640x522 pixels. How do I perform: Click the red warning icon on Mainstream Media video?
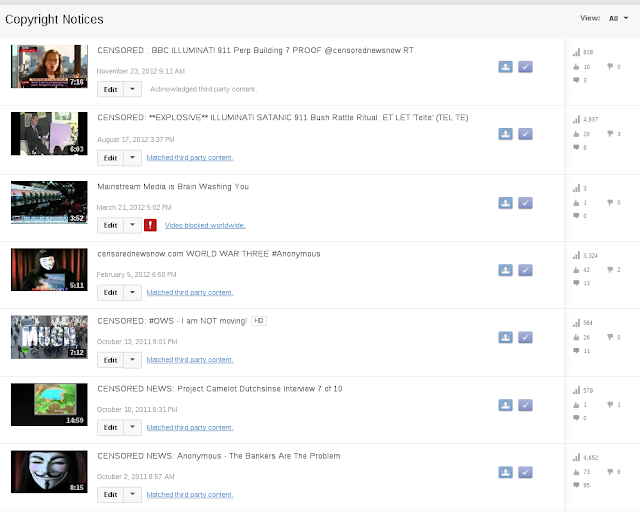(150, 225)
